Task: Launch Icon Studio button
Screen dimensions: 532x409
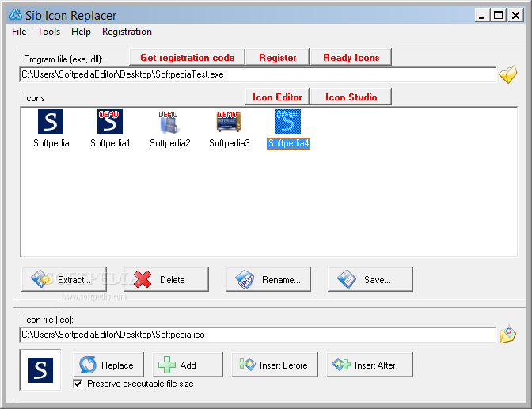Action: click(351, 97)
